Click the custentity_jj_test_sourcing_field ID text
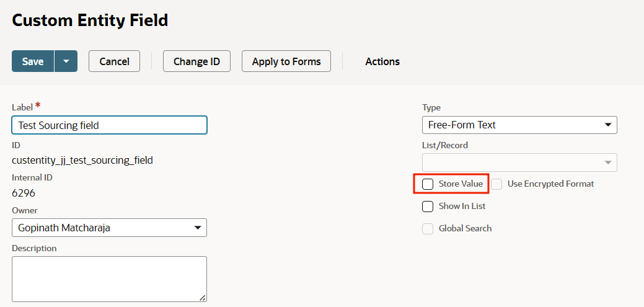644x307 pixels. pyautogui.click(x=82, y=160)
